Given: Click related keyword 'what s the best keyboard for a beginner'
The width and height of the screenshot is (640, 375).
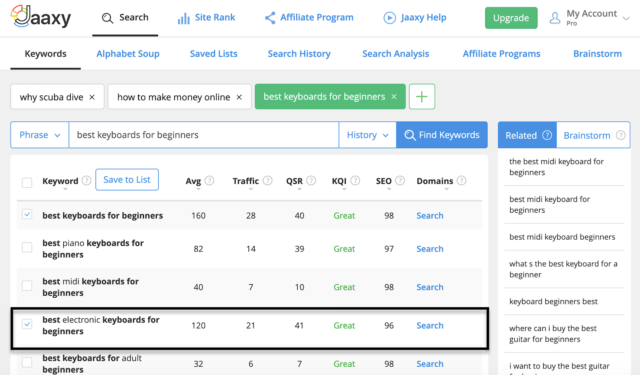Looking at the screenshot, I should click(x=563, y=269).
